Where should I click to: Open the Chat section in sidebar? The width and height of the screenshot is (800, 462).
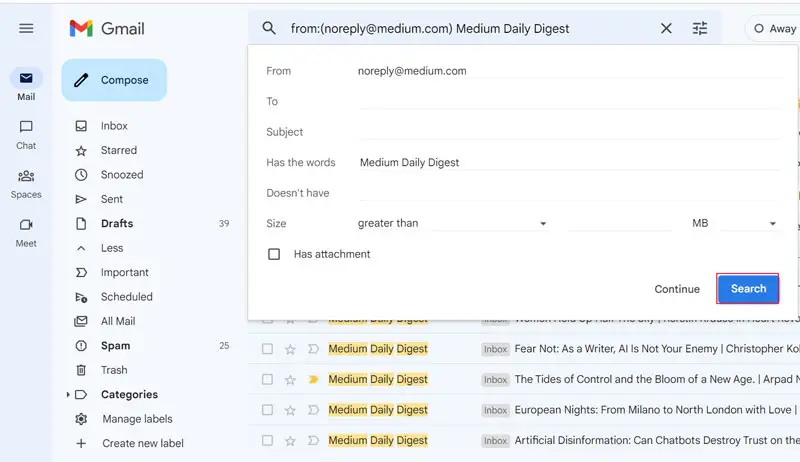click(x=26, y=134)
